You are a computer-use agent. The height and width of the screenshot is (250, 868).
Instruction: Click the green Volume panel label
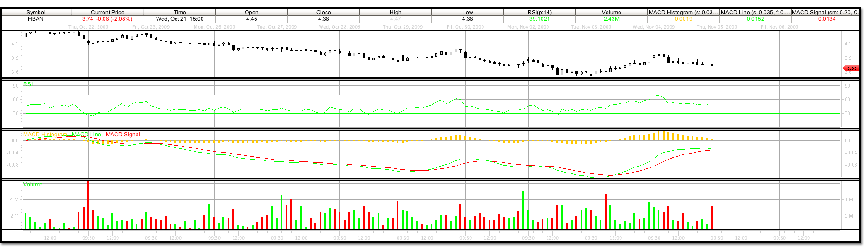tap(33, 185)
